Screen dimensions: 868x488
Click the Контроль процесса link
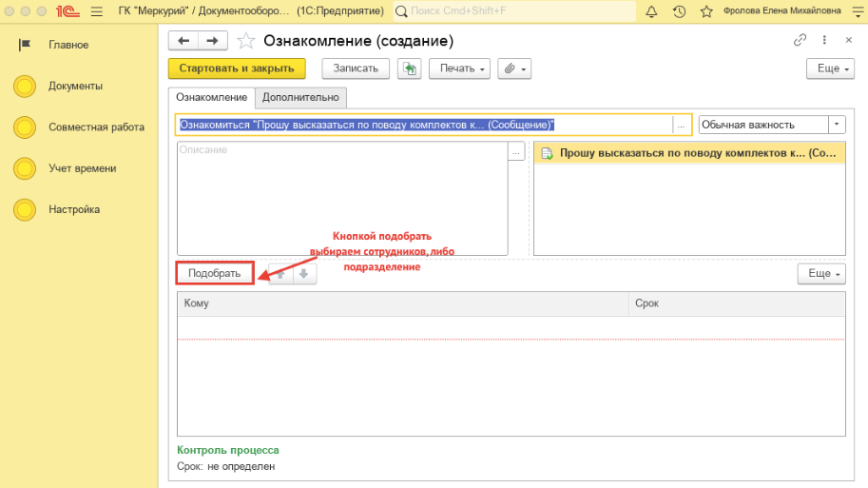pyautogui.click(x=227, y=450)
